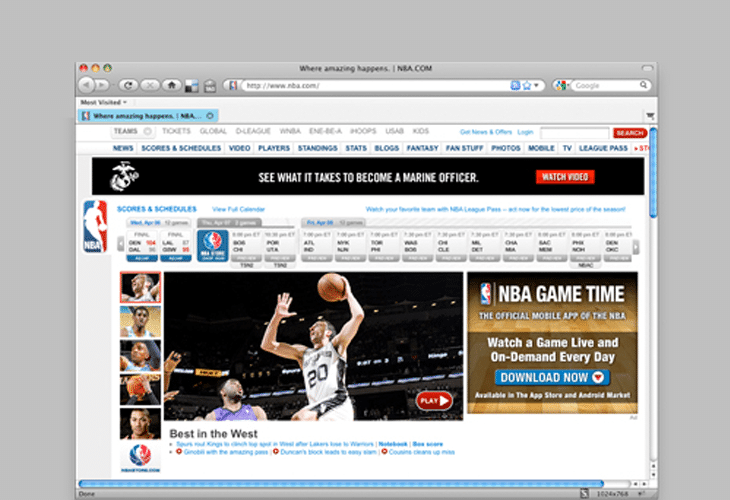Open the TICKETS link
Screen dimensions: 730x500
(176, 131)
